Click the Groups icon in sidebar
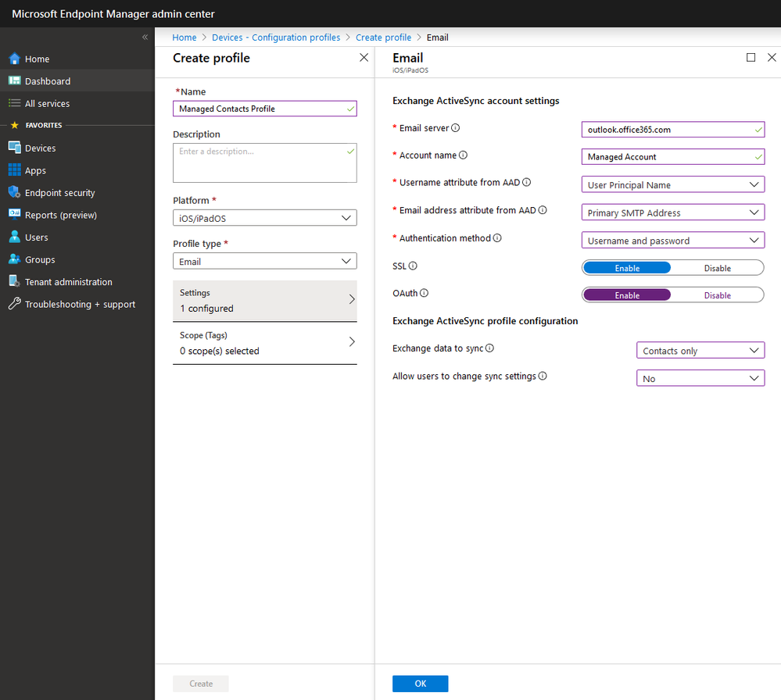Image resolution: width=781 pixels, height=700 pixels. [14, 259]
